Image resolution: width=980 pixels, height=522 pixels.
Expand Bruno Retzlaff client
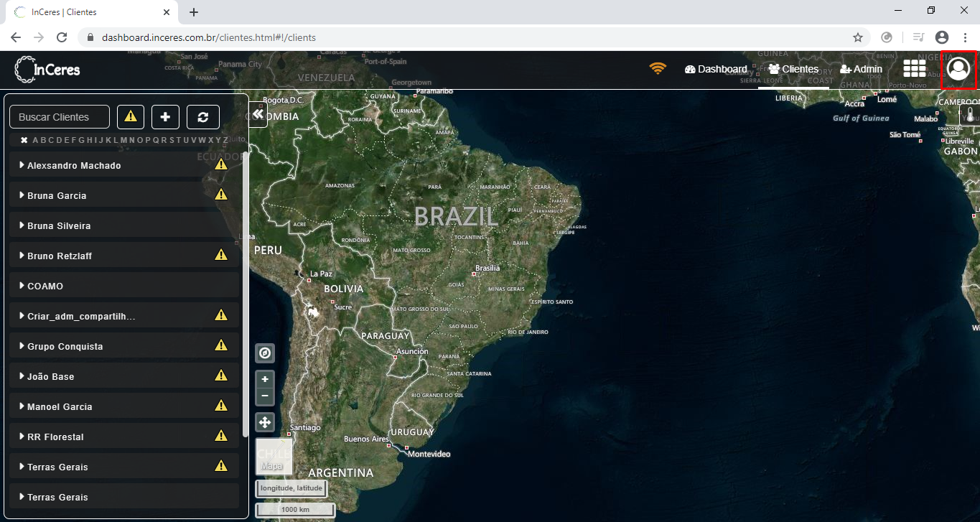click(22, 256)
